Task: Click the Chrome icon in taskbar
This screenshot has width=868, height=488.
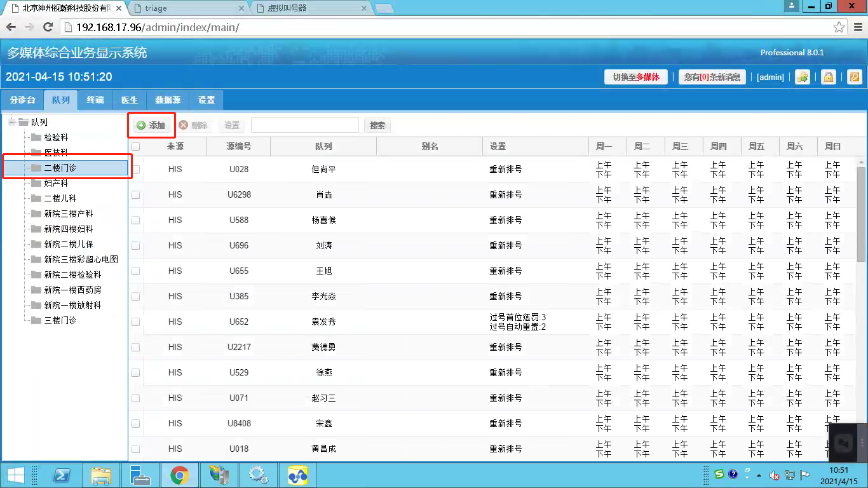Action: (x=179, y=475)
